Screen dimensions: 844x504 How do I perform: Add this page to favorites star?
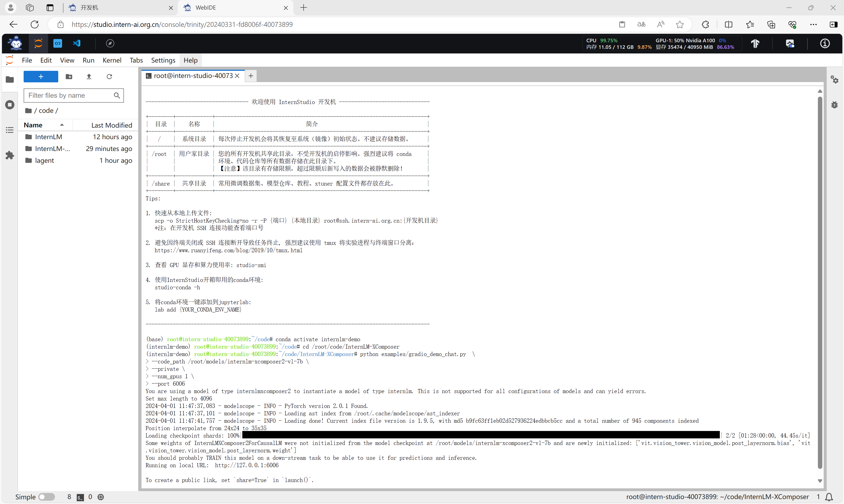point(679,24)
